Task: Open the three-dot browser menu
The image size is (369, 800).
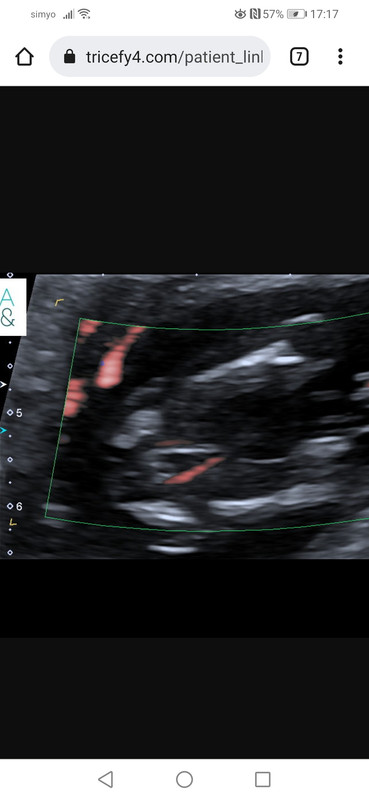Action: tap(340, 57)
